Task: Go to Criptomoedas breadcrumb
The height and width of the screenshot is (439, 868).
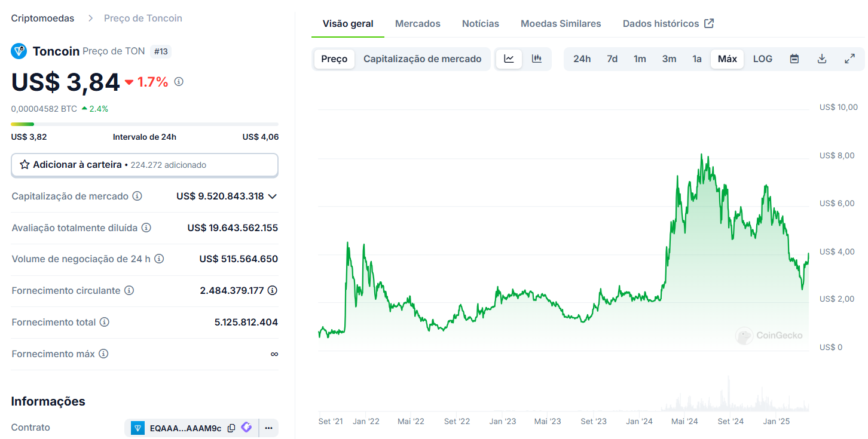Action: click(43, 18)
